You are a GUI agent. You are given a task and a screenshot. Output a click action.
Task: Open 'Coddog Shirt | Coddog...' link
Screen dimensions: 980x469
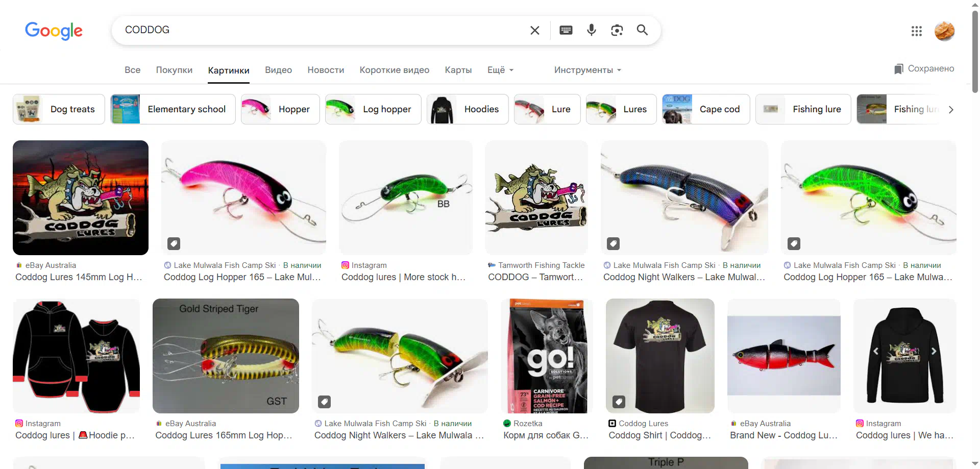[659, 435]
